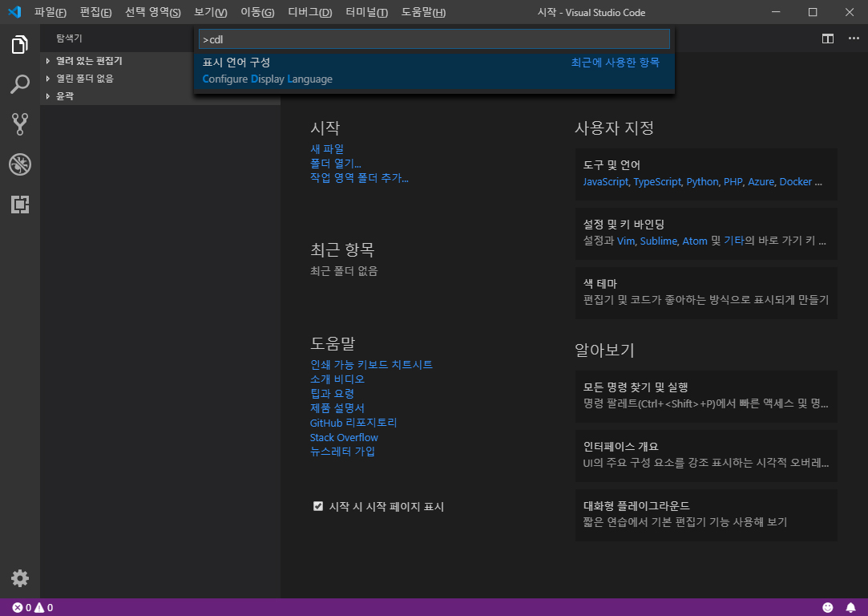Screen dimensions: 868x616
Task: Click the feedback smiley in status bar
Action: [x=828, y=607]
